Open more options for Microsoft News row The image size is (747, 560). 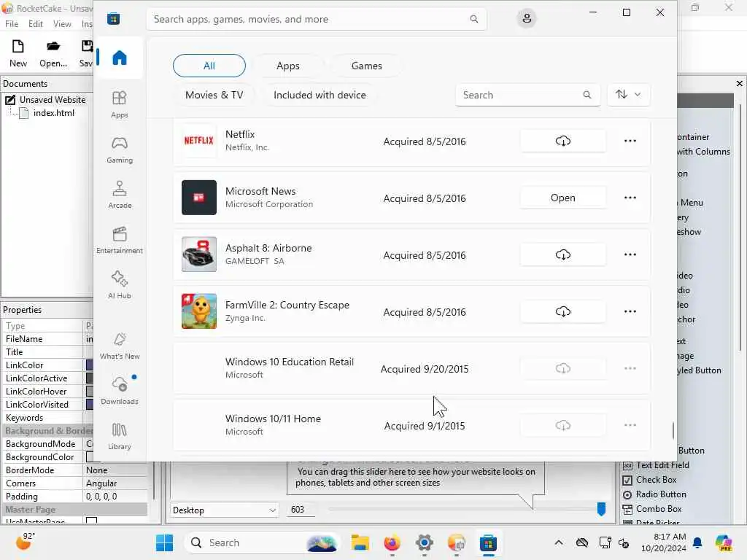[630, 198]
